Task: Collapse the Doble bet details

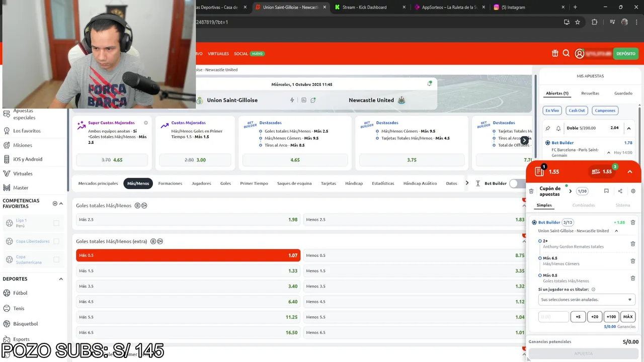Action: [629, 128]
